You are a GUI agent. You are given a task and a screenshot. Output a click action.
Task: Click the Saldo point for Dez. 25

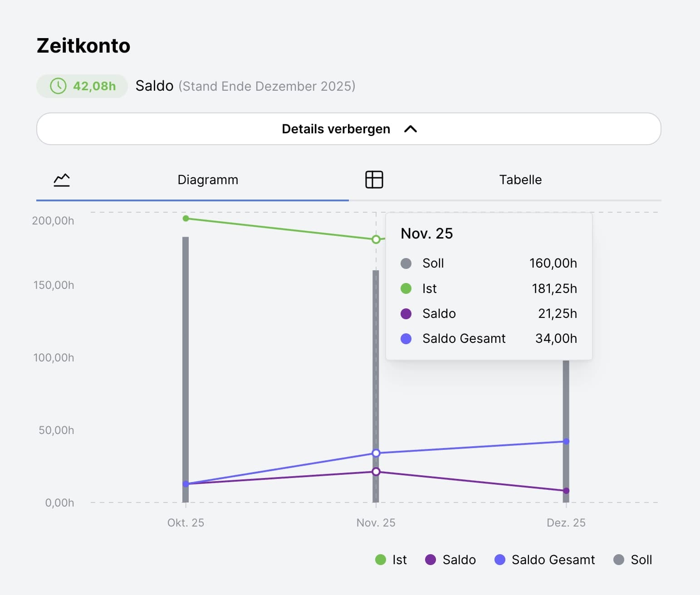point(566,491)
